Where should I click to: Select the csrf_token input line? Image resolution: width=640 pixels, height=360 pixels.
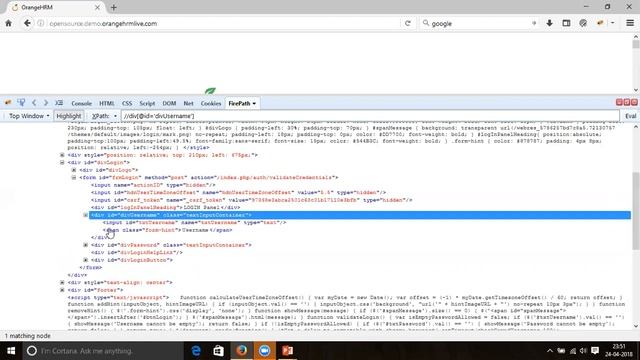click(x=251, y=200)
